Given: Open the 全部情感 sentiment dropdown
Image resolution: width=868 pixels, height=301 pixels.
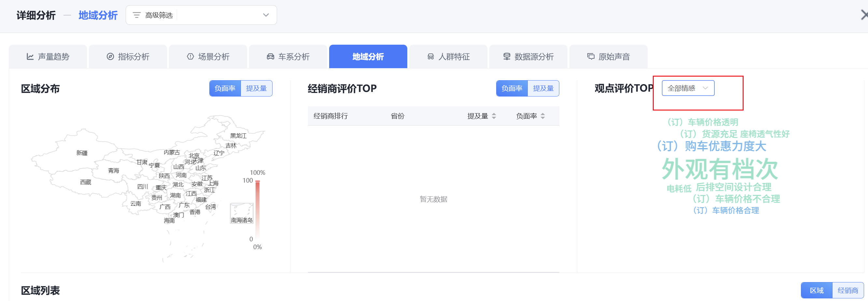Looking at the screenshot, I should click(x=688, y=88).
